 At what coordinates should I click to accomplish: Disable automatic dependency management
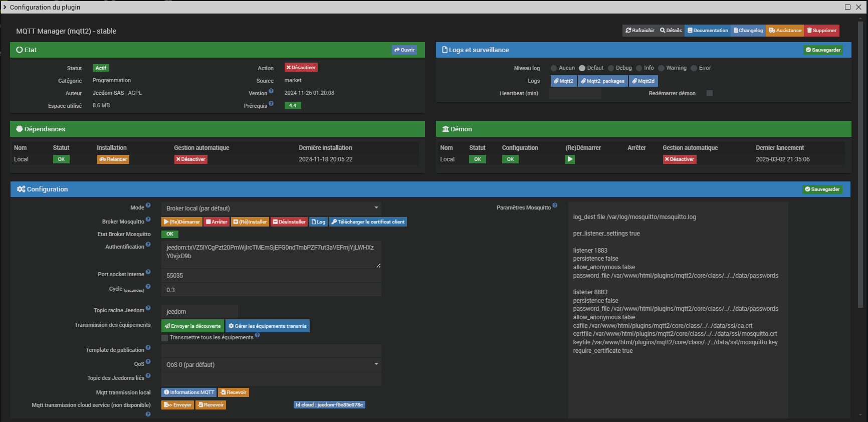[191, 159]
